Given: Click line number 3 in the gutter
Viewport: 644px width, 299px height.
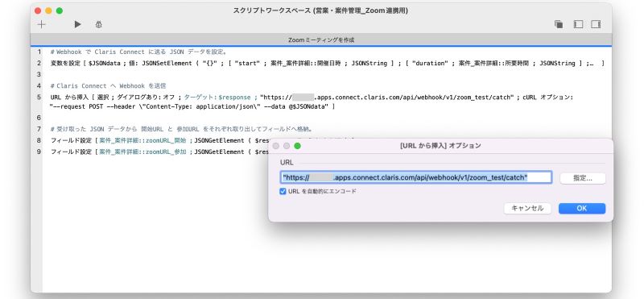Looking at the screenshot, I should pos(39,74).
